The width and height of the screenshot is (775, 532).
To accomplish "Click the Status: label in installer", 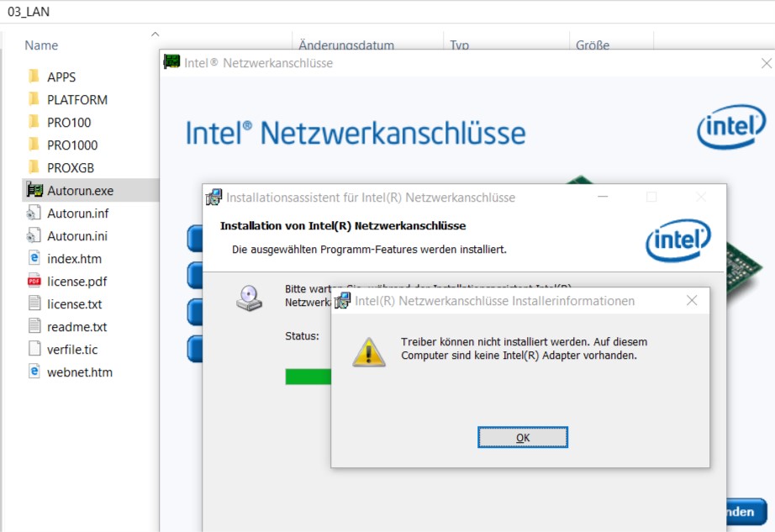I will pos(302,336).
